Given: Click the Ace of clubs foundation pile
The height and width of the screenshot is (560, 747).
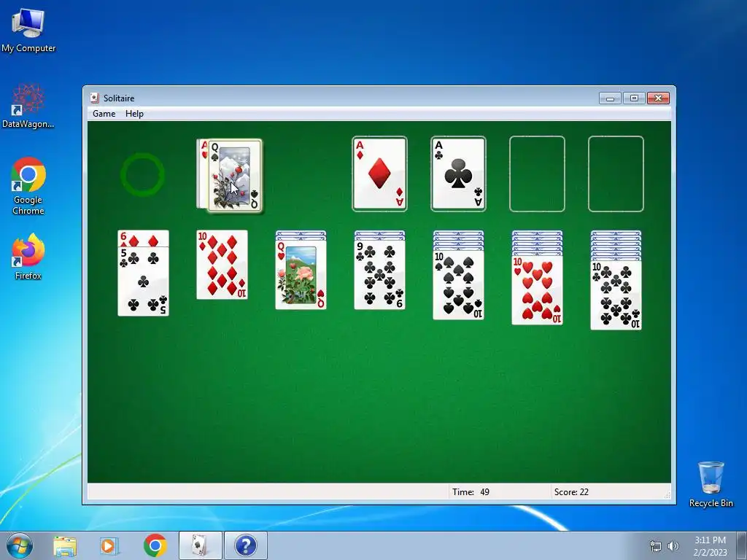Looking at the screenshot, I should 458,174.
